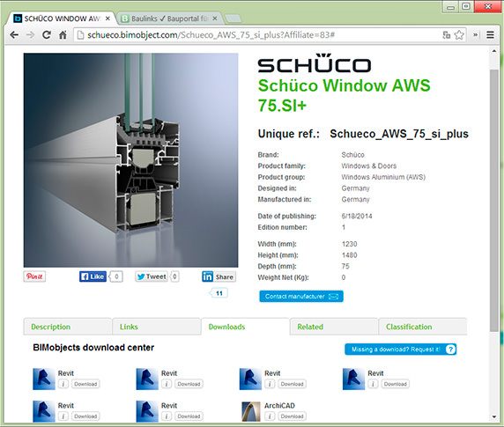Open the Schüco brand link
Viewport: 504px width, 427px height.
[x=352, y=155]
